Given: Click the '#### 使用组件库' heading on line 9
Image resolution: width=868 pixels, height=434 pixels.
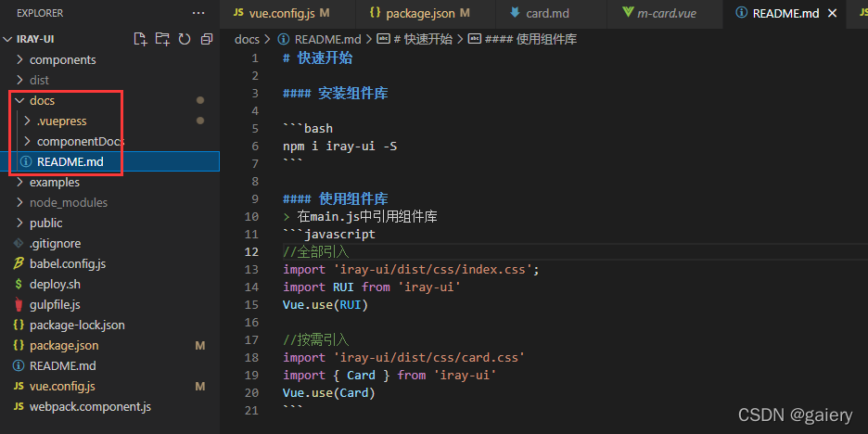Looking at the screenshot, I should (336, 198).
